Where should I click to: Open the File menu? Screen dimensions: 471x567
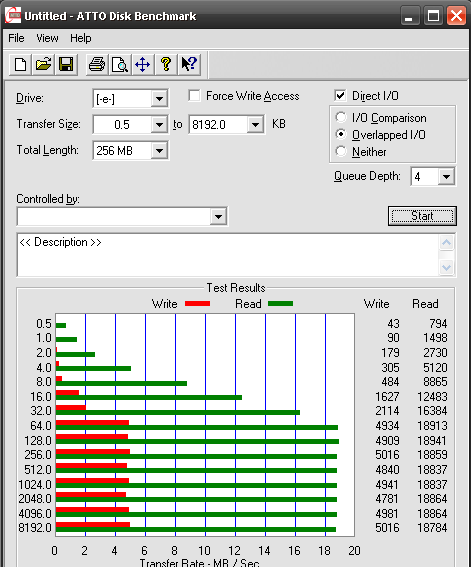[x=16, y=38]
